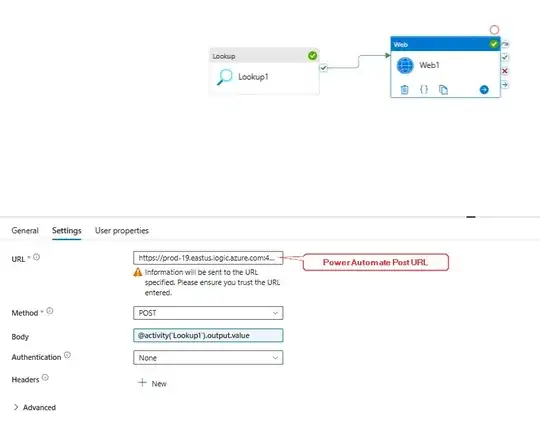Click the panel collapse handle bar

471,217
